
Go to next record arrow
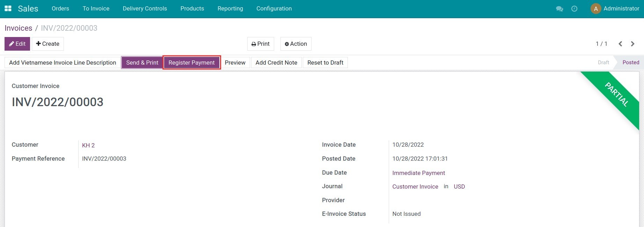632,44
